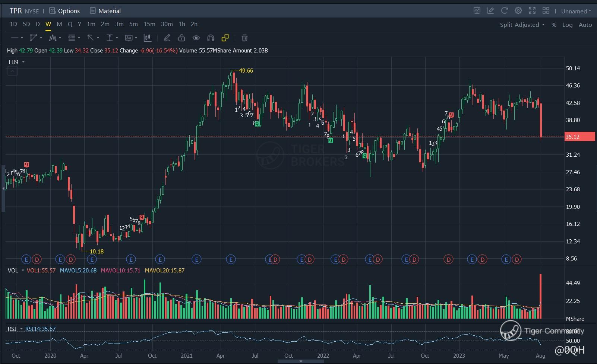Open the multi-chart grid layout icon

(x=546, y=11)
